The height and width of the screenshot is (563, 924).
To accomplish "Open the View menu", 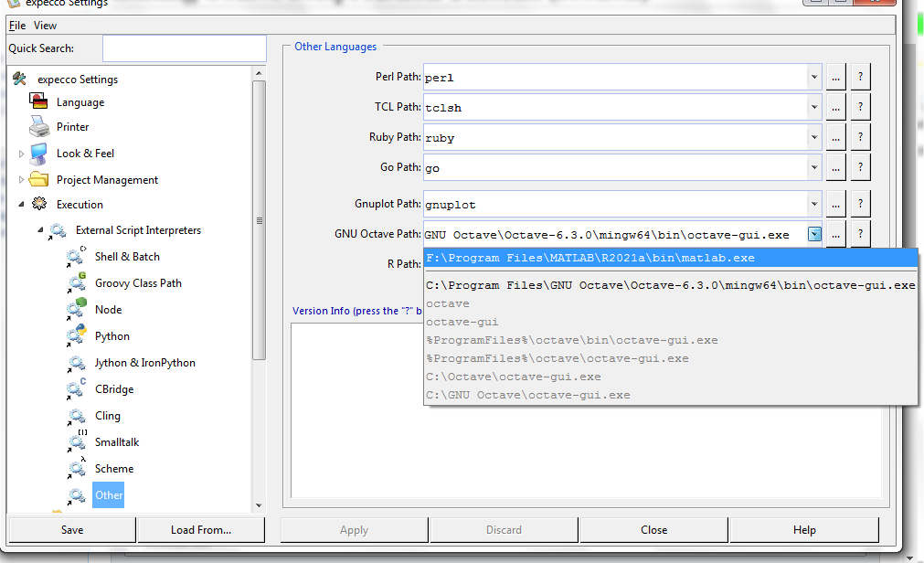I will pyautogui.click(x=46, y=26).
